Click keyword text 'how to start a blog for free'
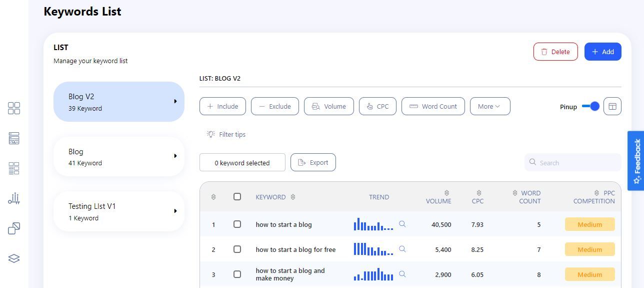This screenshot has width=644, height=288. [x=295, y=249]
